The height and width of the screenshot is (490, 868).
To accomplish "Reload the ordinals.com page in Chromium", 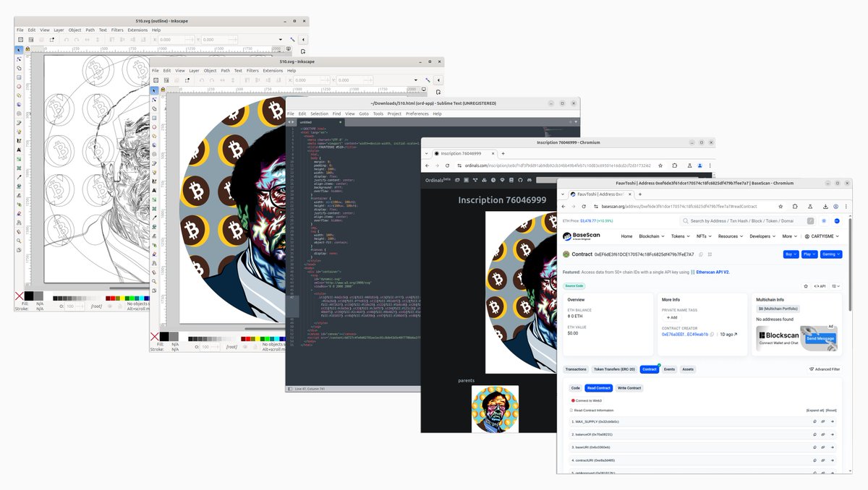I will pyautogui.click(x=446, y=166).
